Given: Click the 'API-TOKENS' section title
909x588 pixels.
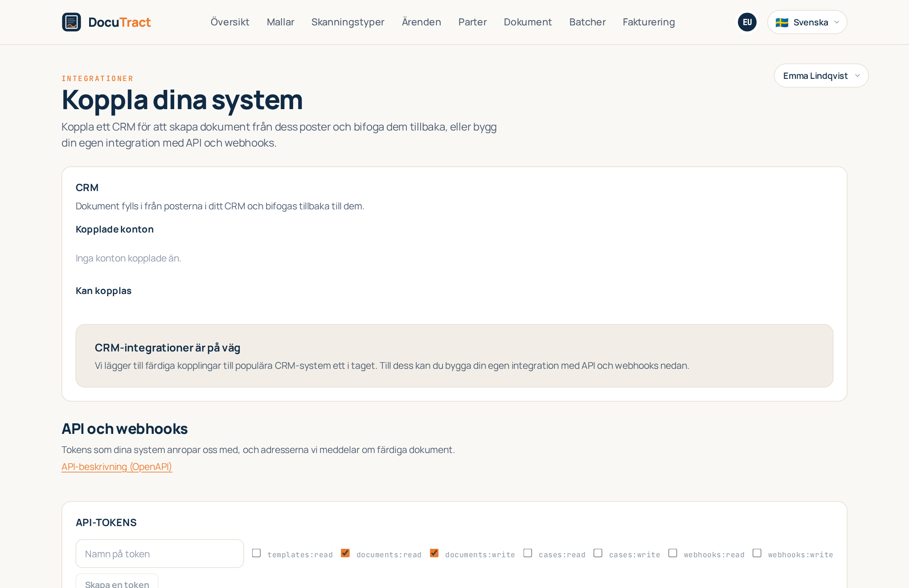Looking at the screenshot, I should [x=106, y=522].
